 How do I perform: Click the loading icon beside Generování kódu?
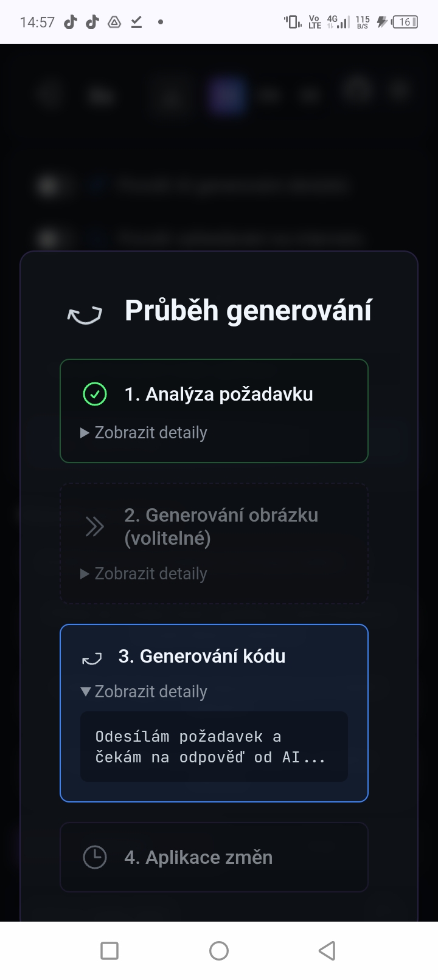[x=92, y=658]
